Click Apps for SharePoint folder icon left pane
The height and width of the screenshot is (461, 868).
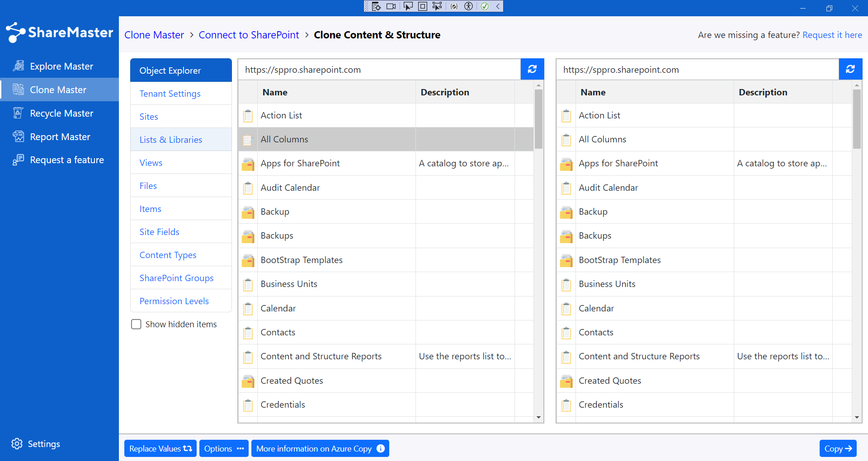248,164
